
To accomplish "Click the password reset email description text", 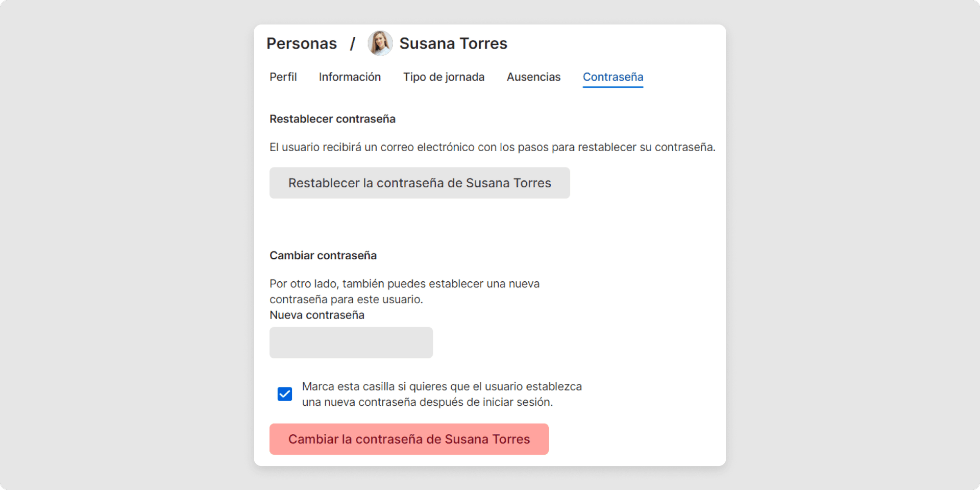I will pos(492,147).
